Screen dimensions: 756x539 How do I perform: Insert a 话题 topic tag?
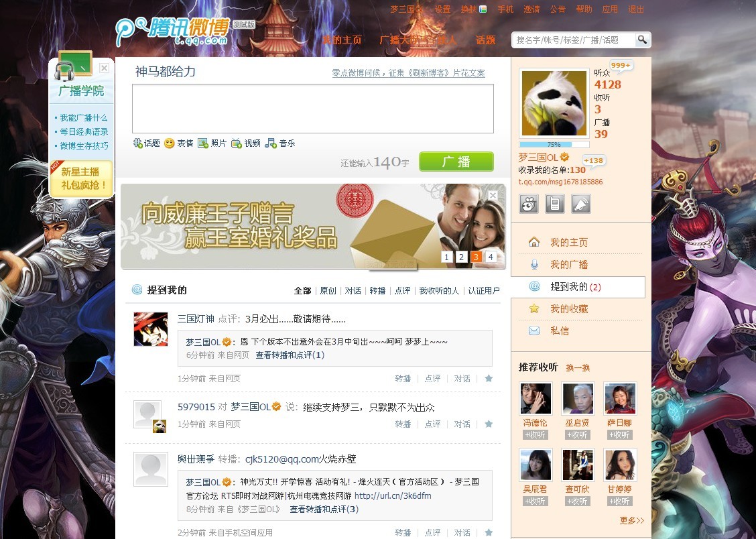[147, 143]
